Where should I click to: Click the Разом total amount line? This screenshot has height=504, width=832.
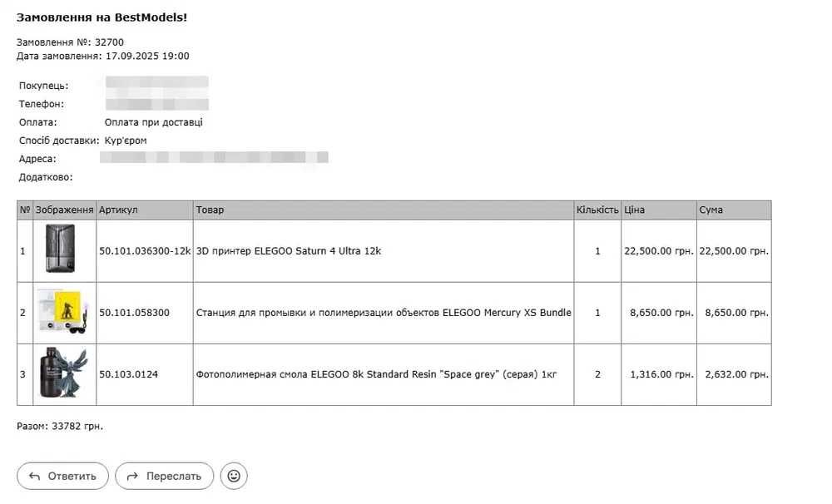click(60, 426)
